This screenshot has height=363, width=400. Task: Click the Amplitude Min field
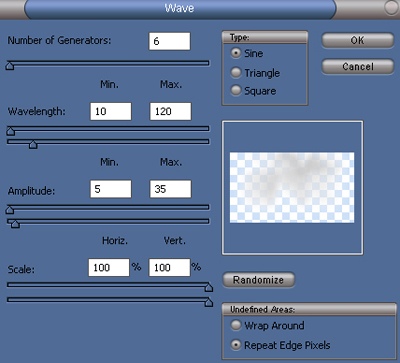pos(111,189)
